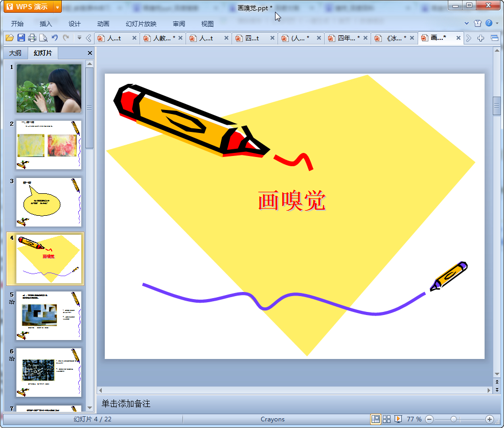The height and width of the screenshot is (428, 504).
Task: Switch to the 幻灯片 pane tab
Action: [x=43, y=53]
